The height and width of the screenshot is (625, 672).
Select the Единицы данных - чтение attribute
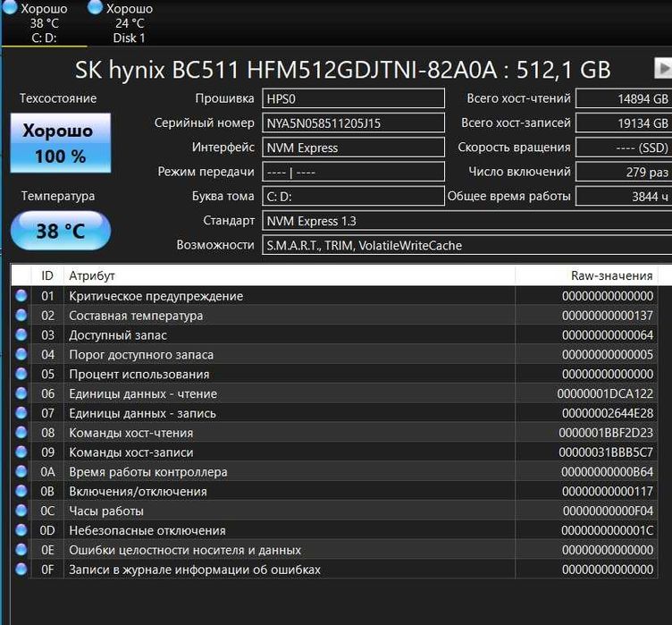143,393
